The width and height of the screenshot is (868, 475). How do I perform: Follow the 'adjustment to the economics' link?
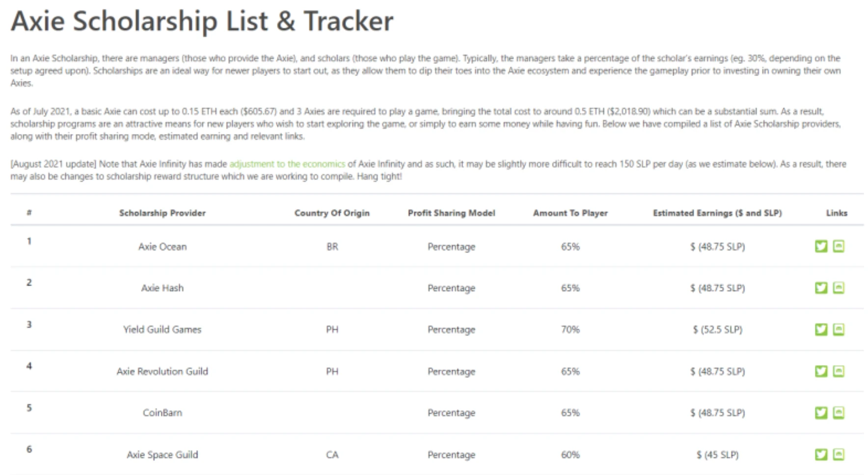(x=287, y=164)
